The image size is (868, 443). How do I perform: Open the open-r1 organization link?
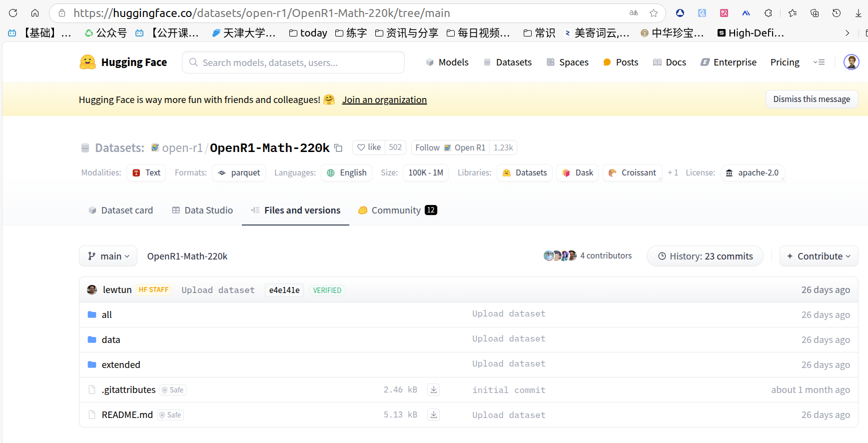click(x=182, y=148)
